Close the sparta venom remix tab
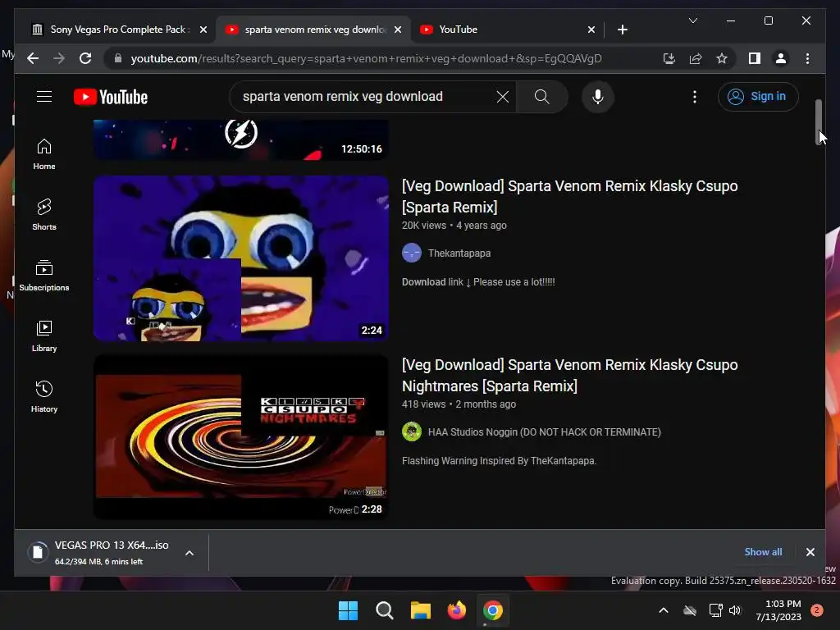Viewport: 840px width, 630px height. tap(398, 30)
